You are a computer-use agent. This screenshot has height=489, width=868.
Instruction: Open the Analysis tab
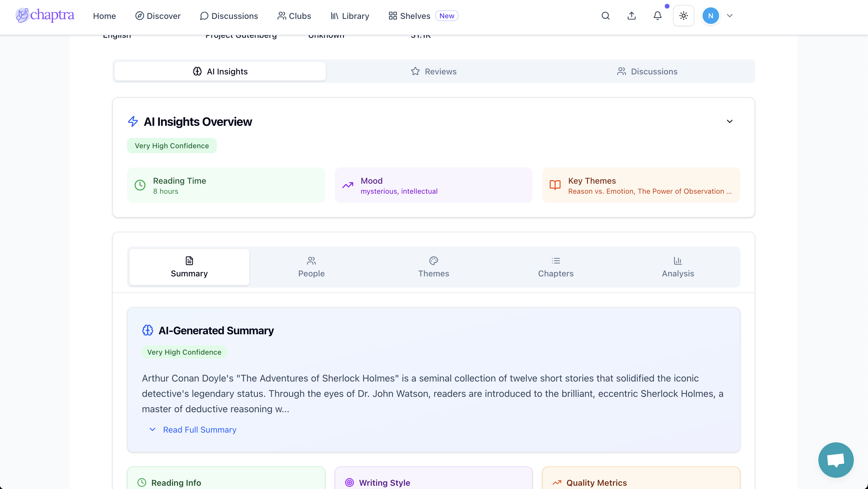(x=678, y=267)
